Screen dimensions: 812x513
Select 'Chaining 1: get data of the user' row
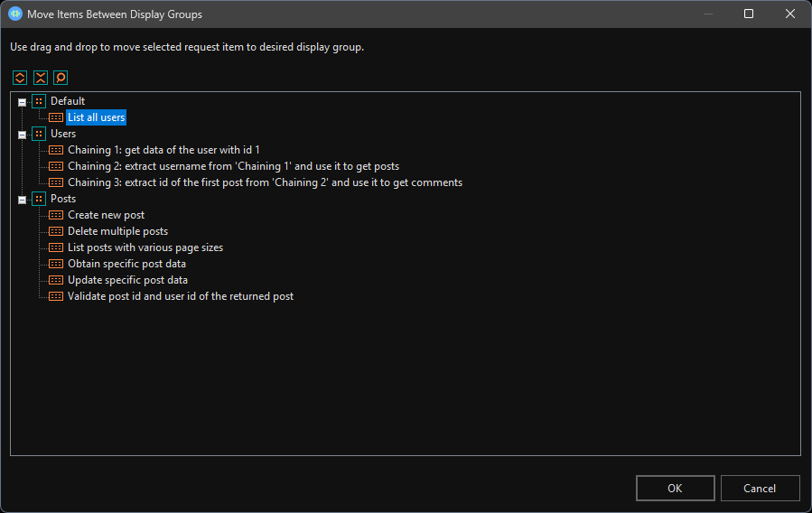pyautogui.click(x=163, y=150)
